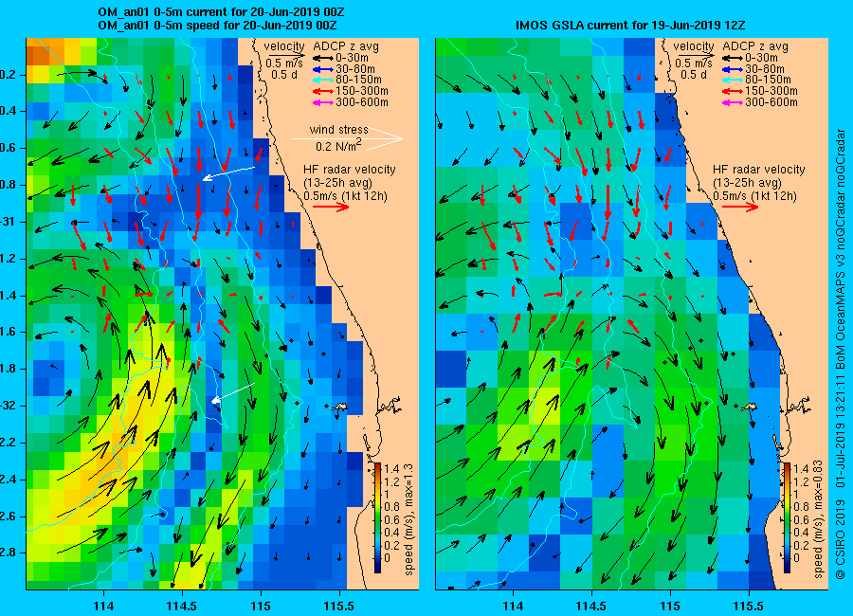This screenshot has width=853, height=616.
Task: Click 'HF radar velocity' label in left panel
Action: 349,170
